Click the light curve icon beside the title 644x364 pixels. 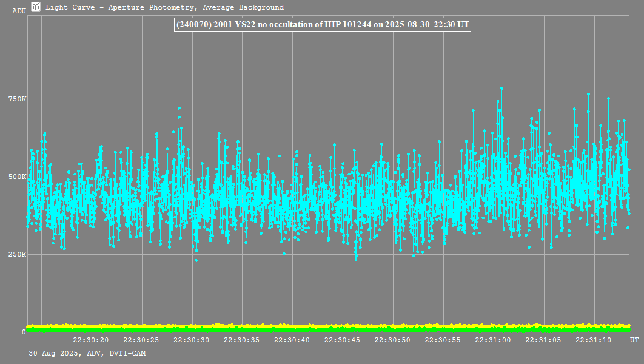36,7
